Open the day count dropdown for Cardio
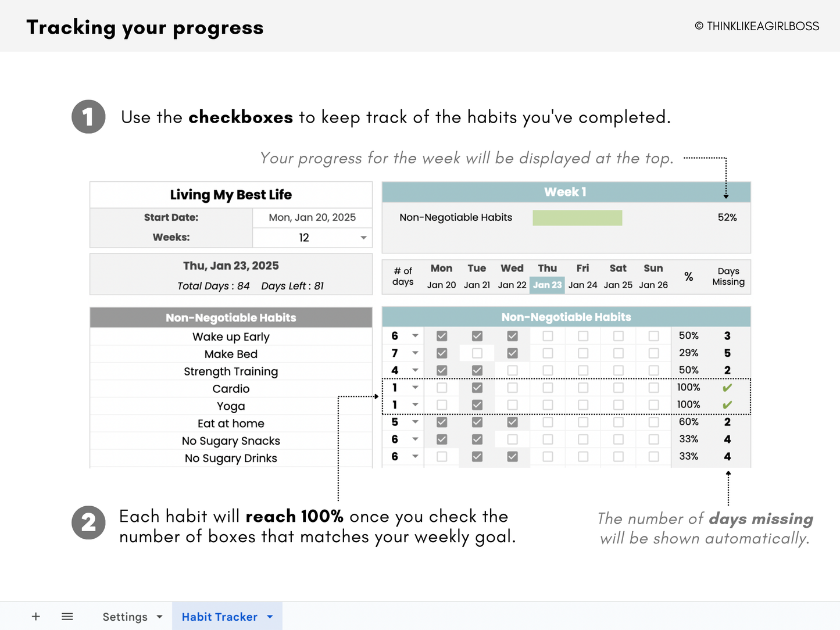The height and width of the screenshot is (630, 840). [415, 387]
